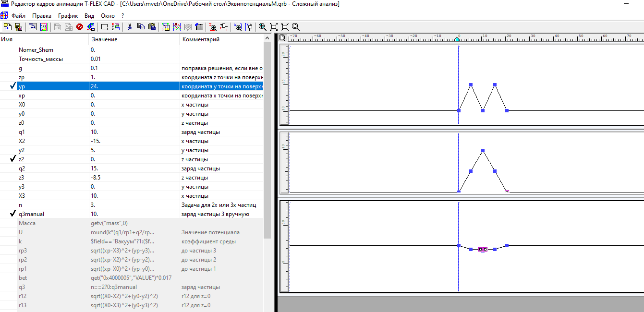The height and width of the screenshot is (312, 644).
Task: Click the variables list vertical scrollbar
Action: [x=267, y=139]
